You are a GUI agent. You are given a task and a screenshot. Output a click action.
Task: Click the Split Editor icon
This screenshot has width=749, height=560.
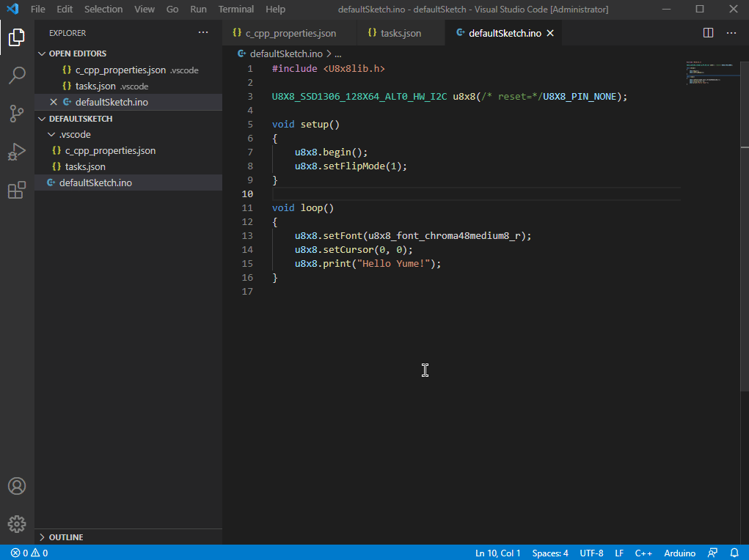[707, 32]
